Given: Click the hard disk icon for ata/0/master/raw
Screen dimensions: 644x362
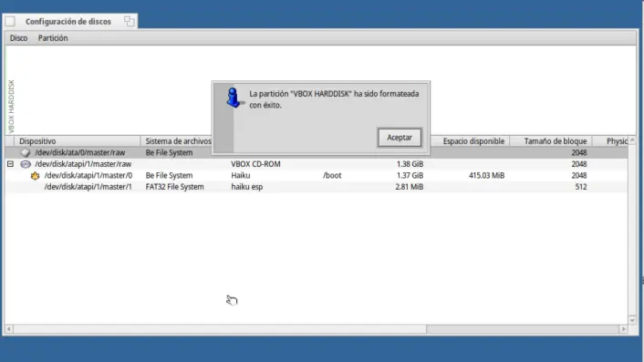Looking at the screenshot, I should [x=26, y=152].
